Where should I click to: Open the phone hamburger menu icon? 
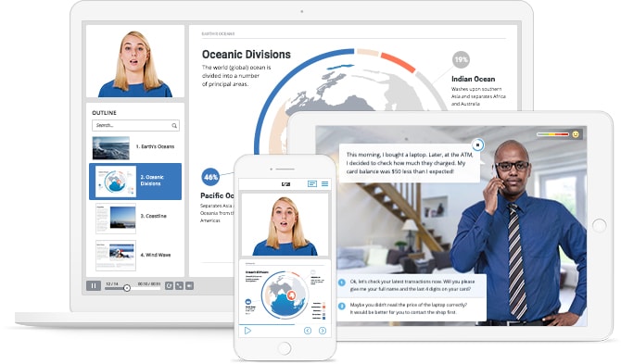point(324,184)
